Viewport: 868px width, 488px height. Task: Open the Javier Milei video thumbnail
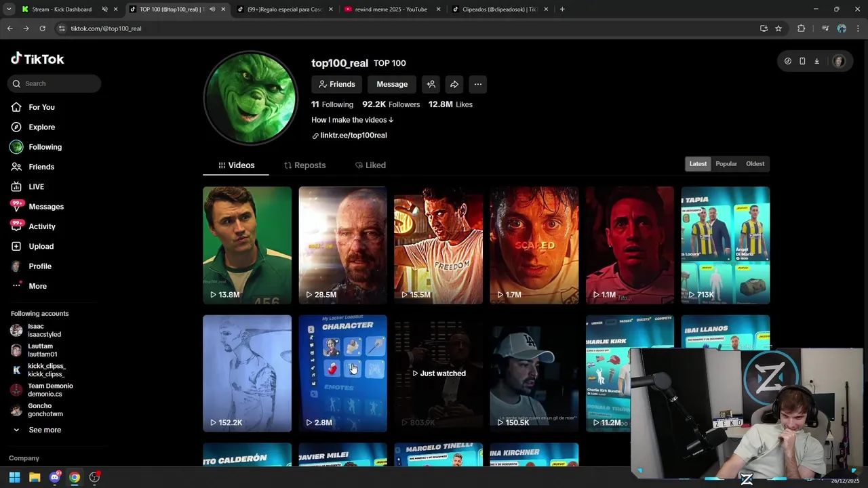342,455
